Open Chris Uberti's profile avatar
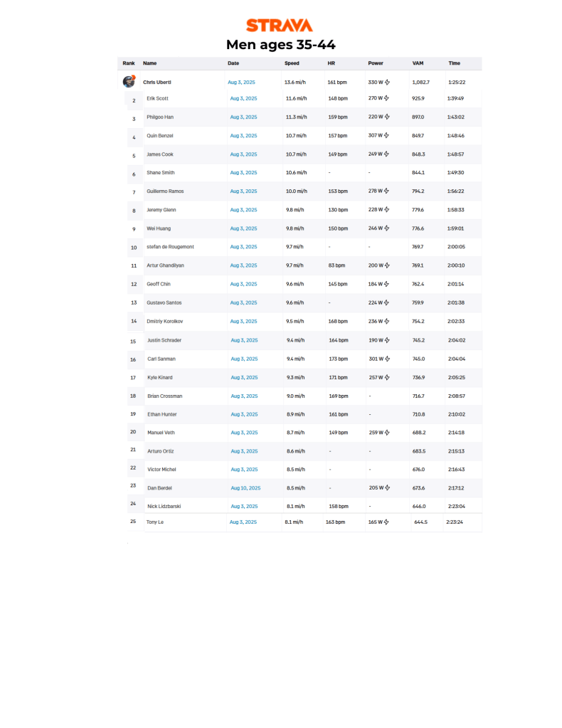 129,82
